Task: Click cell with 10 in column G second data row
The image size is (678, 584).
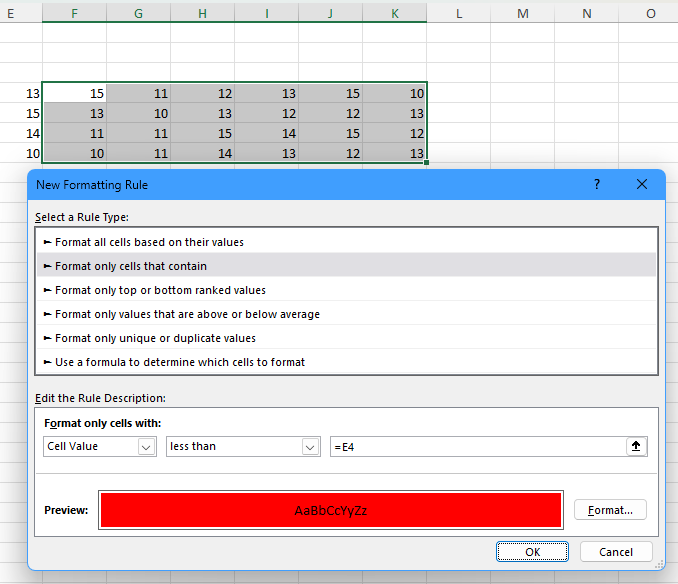Action: tap(138, 113)
